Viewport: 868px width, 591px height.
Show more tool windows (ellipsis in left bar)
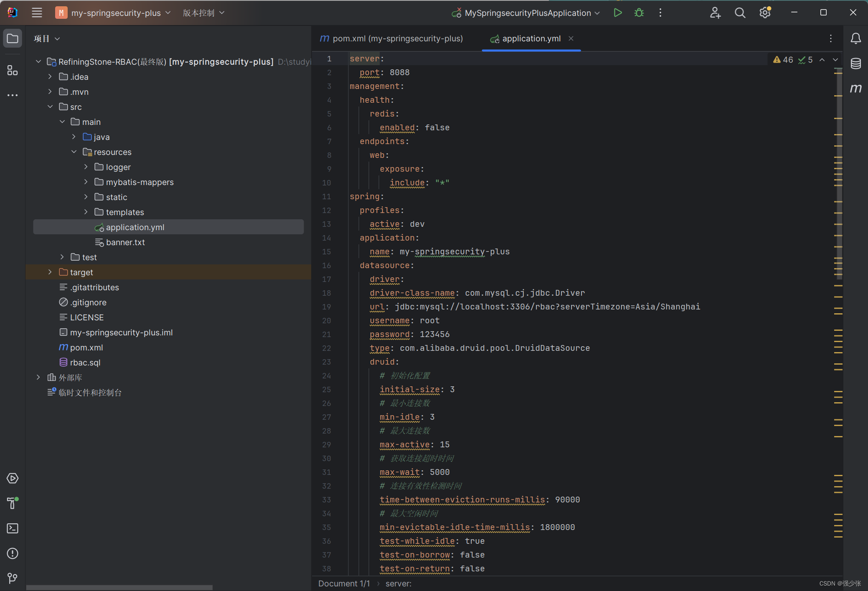point(13,95)
